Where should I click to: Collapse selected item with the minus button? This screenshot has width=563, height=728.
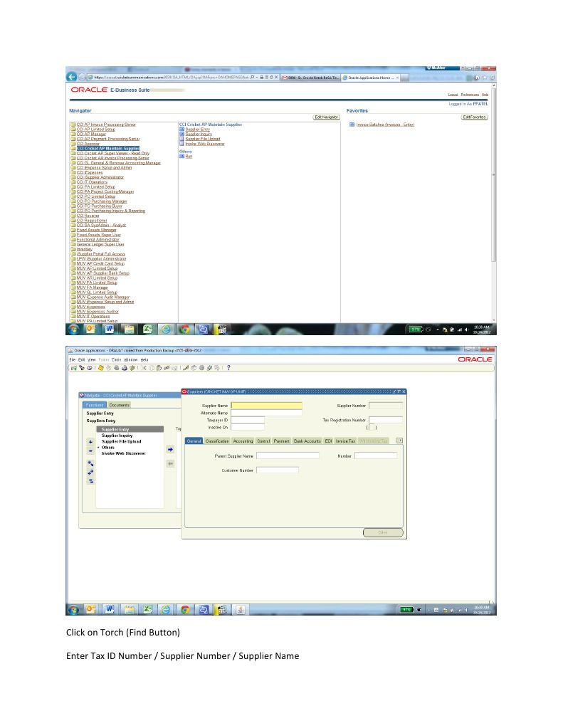[90, 450]
